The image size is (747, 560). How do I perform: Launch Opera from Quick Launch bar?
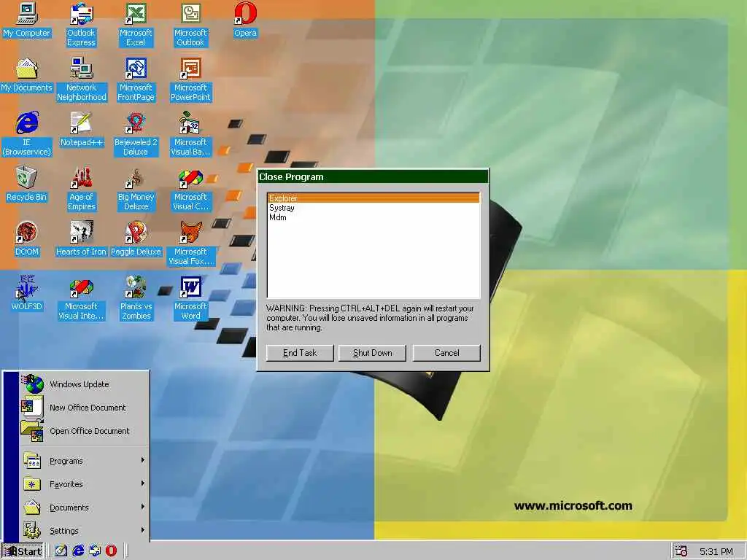(x=111, y=551)
